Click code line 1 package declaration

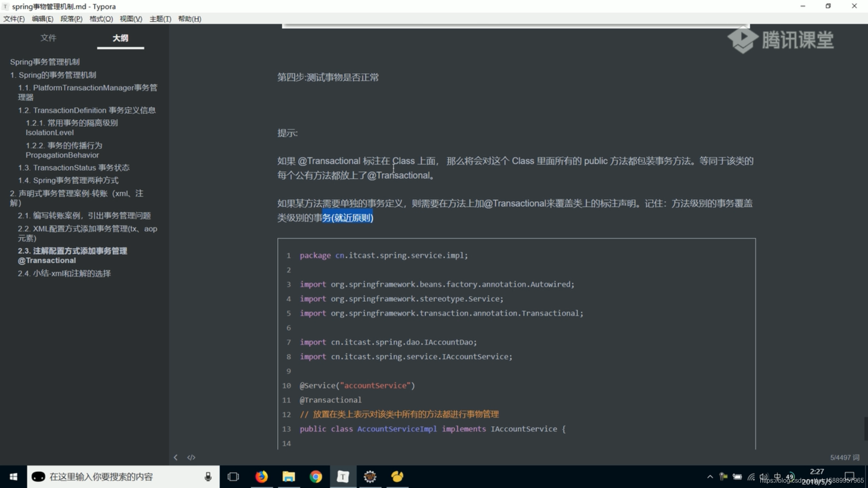[x=384, y=255]
